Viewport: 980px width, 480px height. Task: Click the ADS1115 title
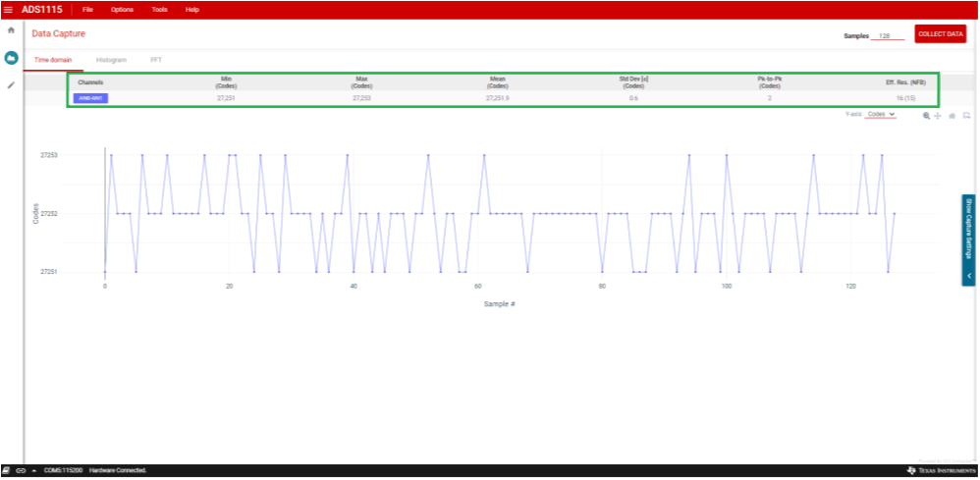(41, 10)
